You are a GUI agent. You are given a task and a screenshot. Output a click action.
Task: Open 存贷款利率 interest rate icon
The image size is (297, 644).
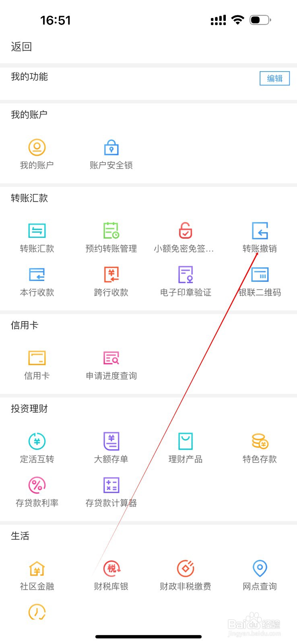[37, 485]
